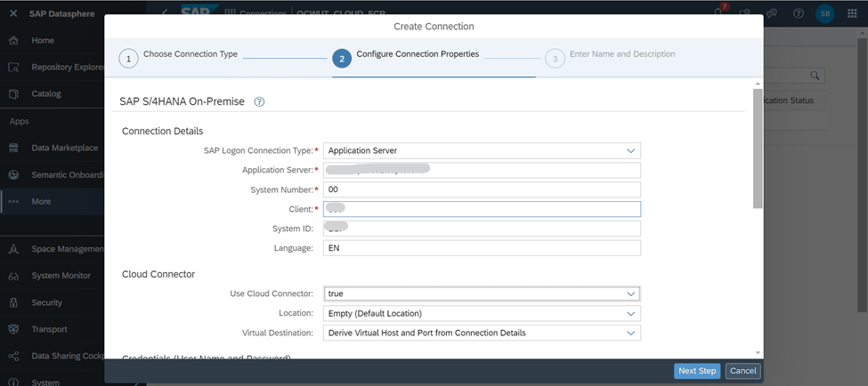Click the Language field showing EN
868x386 pixels.
point(482,248)
